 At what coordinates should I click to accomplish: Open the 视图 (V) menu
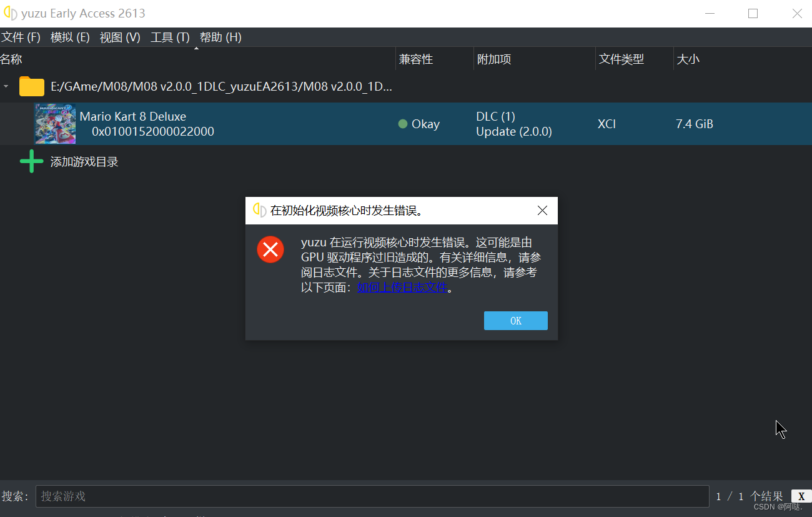120,38
